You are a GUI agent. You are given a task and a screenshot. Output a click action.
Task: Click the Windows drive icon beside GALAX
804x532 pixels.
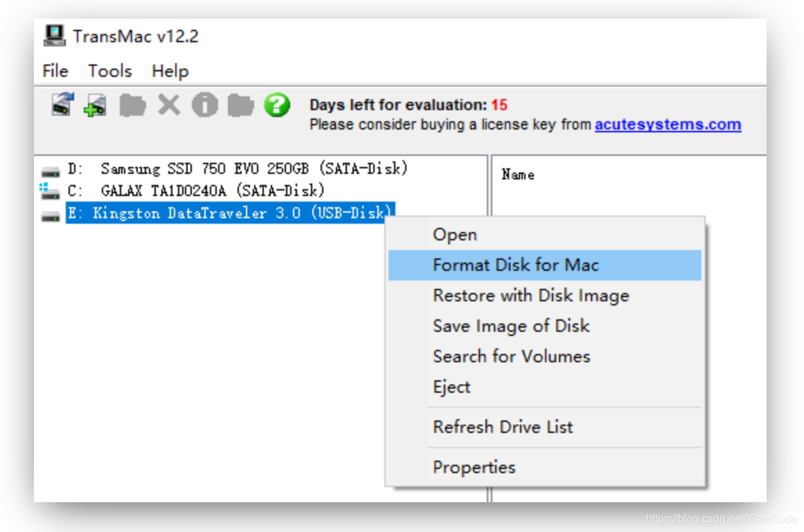coord(50,191)
